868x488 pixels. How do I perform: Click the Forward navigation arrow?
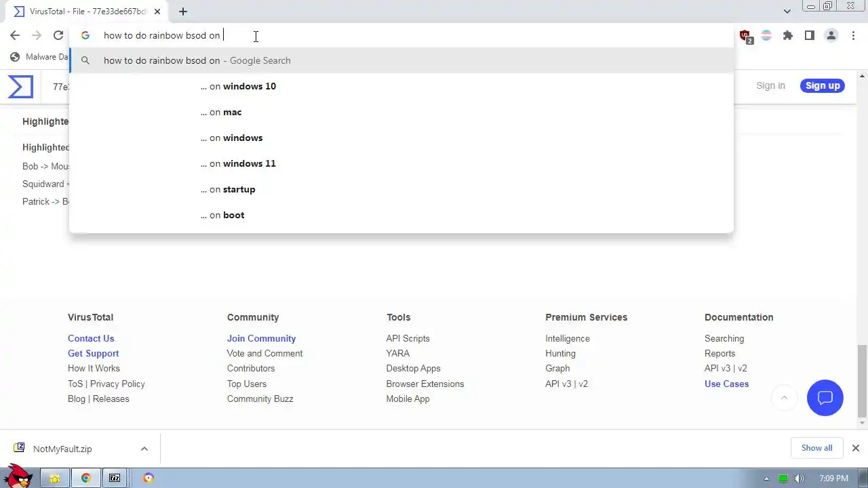click(37, 36)
